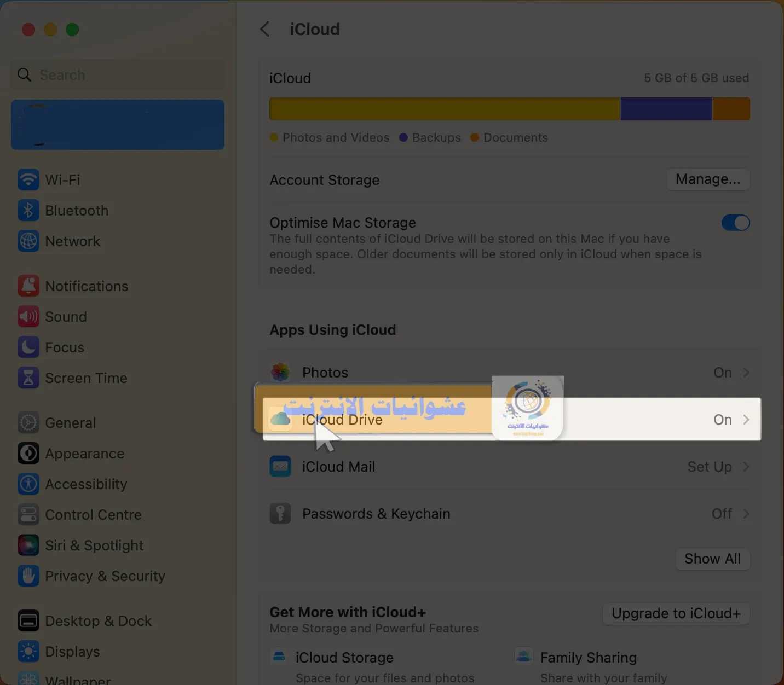Select the Apple ID account card
This screenshot has height=685, width=784.
118,125
